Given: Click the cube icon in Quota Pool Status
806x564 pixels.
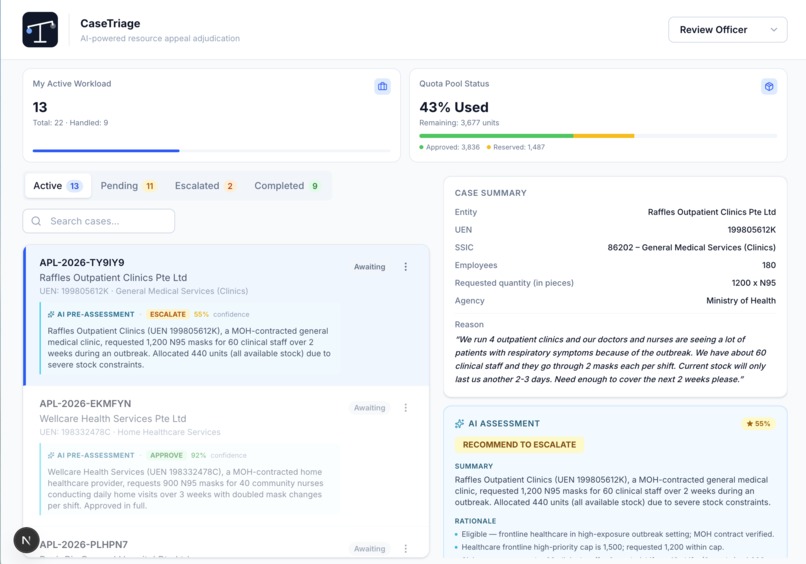Looking at the screenshot, I should point(769,86).
